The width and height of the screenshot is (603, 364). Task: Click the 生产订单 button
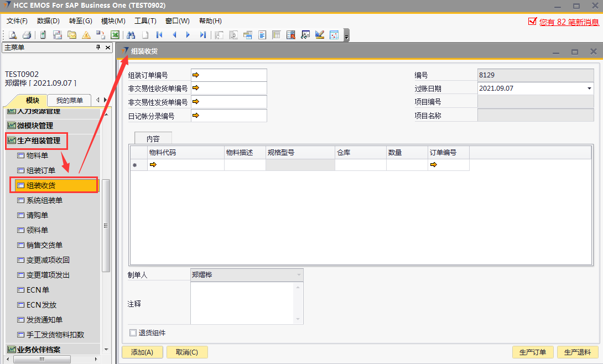pos(533,352)
